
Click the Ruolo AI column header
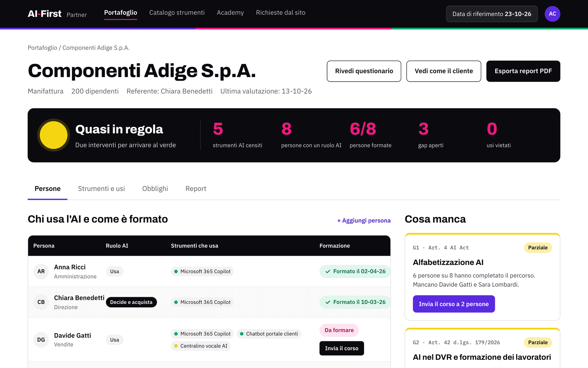coord(117,246)
